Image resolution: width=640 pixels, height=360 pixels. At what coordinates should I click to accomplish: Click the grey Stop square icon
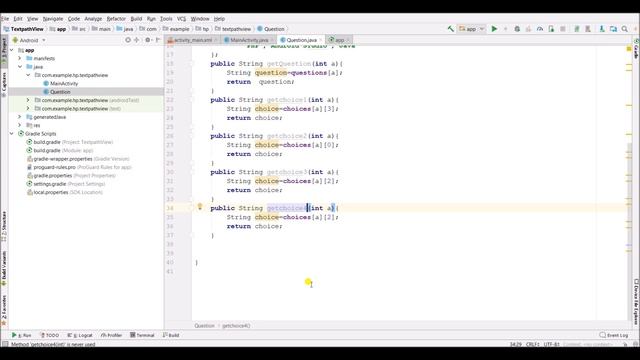(563, 29)
